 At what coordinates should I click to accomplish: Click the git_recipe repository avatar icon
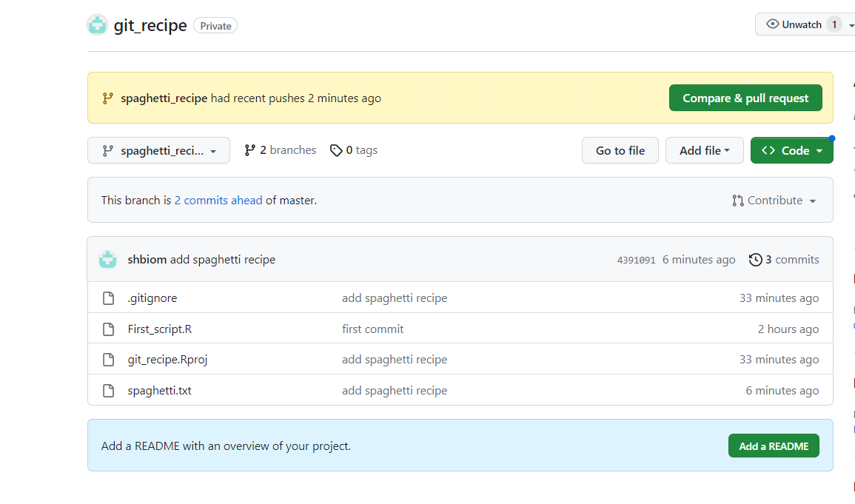97,25
